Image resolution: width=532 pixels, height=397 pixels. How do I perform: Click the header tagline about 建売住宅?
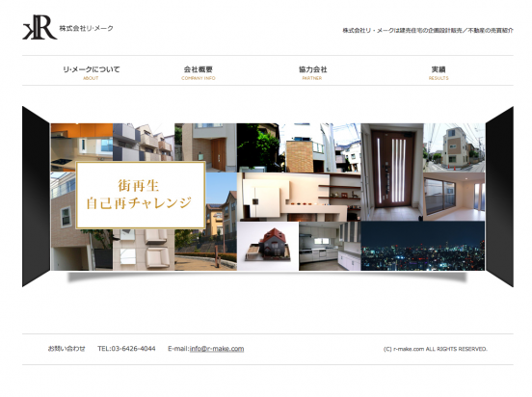[x=428, y=31]
